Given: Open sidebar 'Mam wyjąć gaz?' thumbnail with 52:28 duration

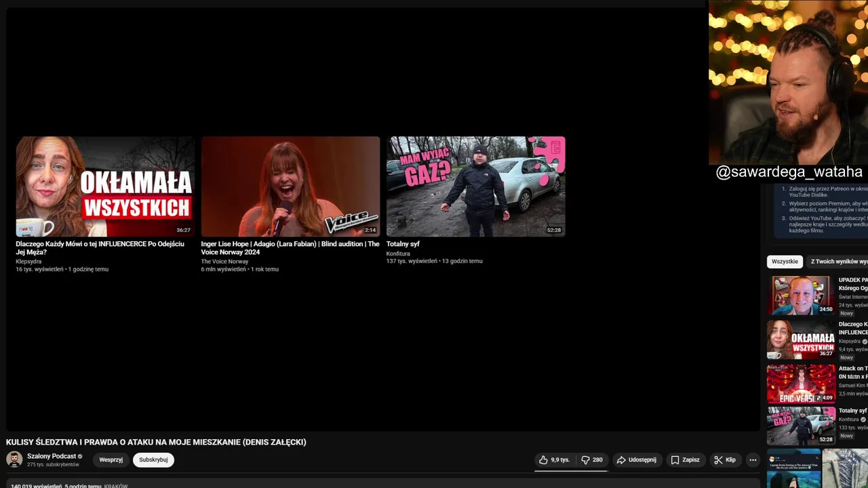Looking at the screenshot, I should click(x=801, y=426).
